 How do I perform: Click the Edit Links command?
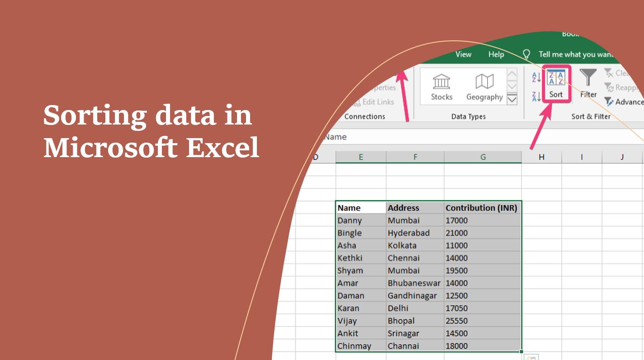pos(374,102)
